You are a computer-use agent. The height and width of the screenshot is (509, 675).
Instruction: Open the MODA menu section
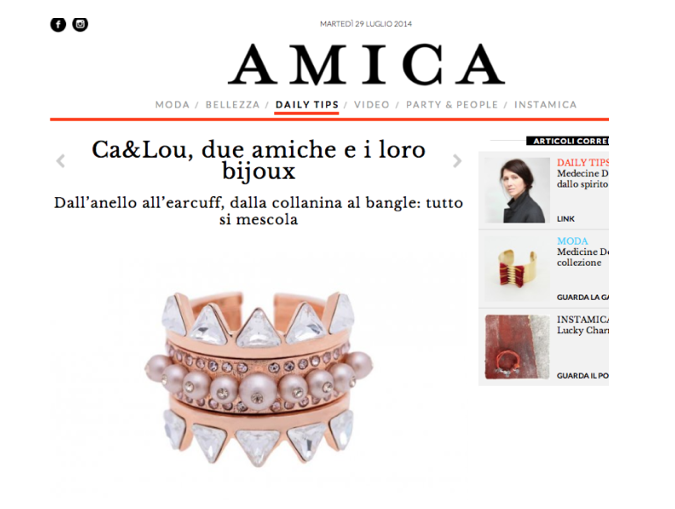(x=172, y=105)
